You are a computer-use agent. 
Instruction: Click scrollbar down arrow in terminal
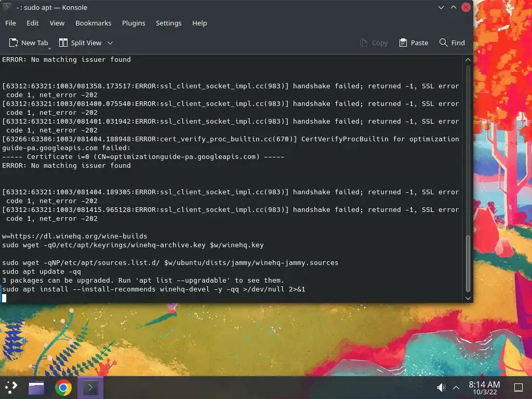pyautogui.click(x=468, y=298)
